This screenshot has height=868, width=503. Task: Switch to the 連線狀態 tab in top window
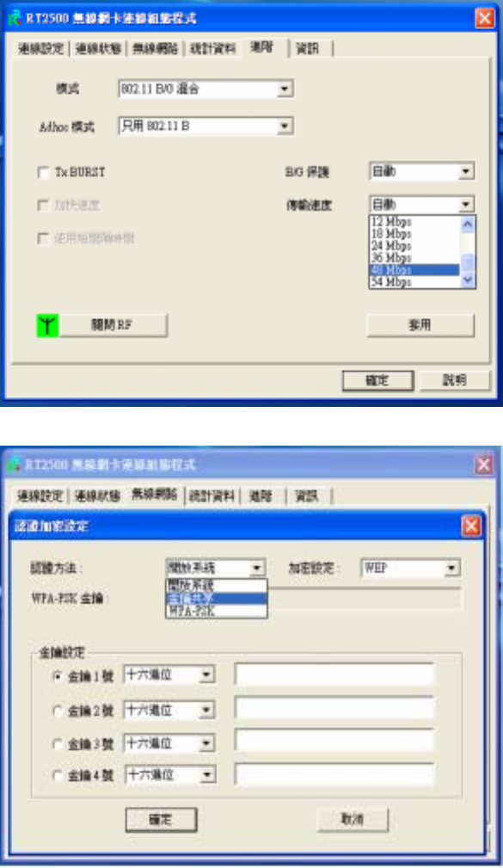[98, 49]
